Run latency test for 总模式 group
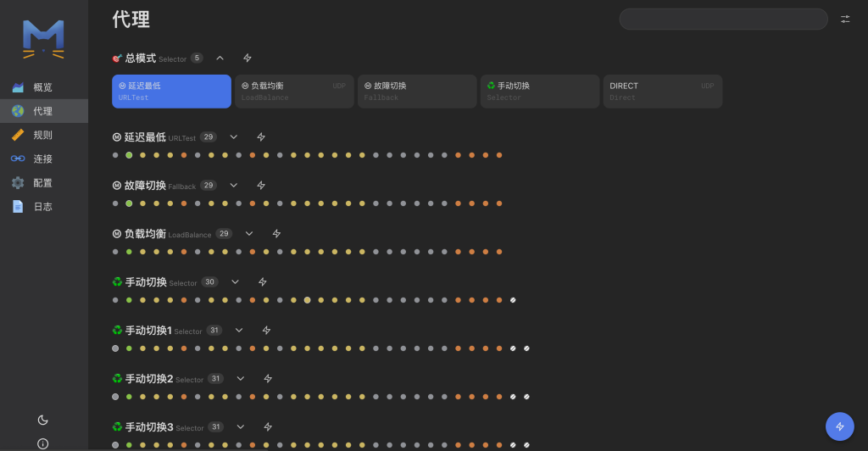The image size is (868, 451). tap(248, 58)
